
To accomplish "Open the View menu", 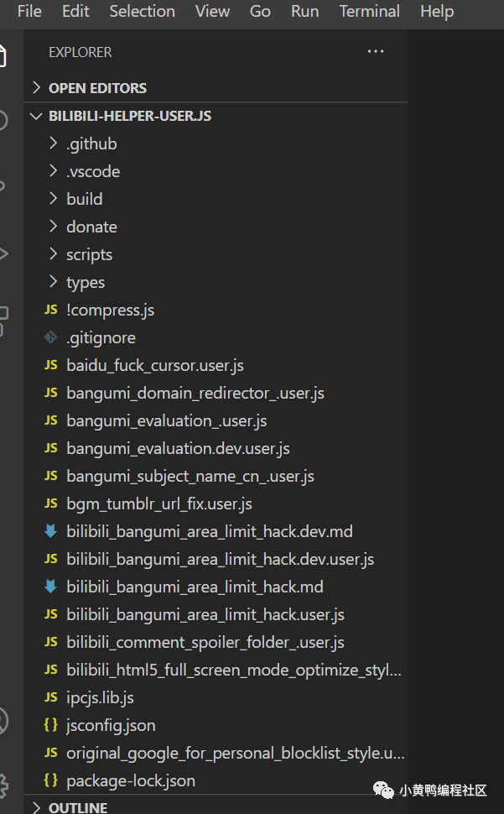I will click(213, 11).
